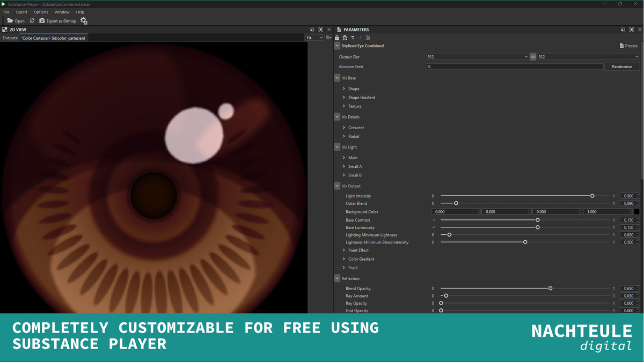Collapse the Iris Details group
This screenshot has height=362, width=644.
[337, 117]
